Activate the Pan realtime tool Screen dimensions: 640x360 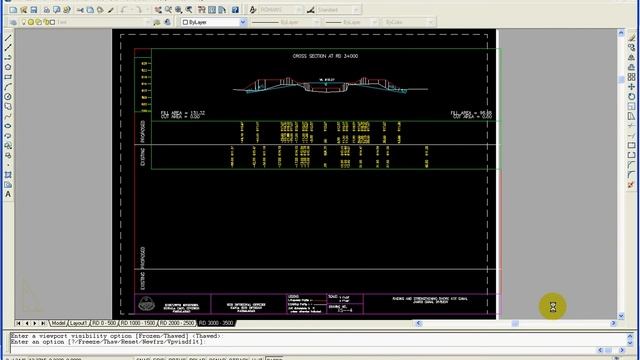point(158,9)
